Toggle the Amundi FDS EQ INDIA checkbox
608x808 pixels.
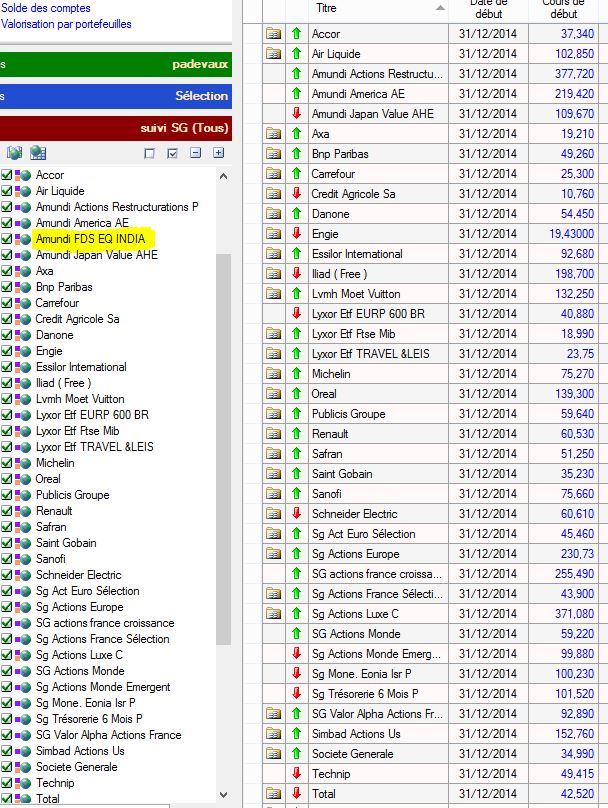point(7,239)
